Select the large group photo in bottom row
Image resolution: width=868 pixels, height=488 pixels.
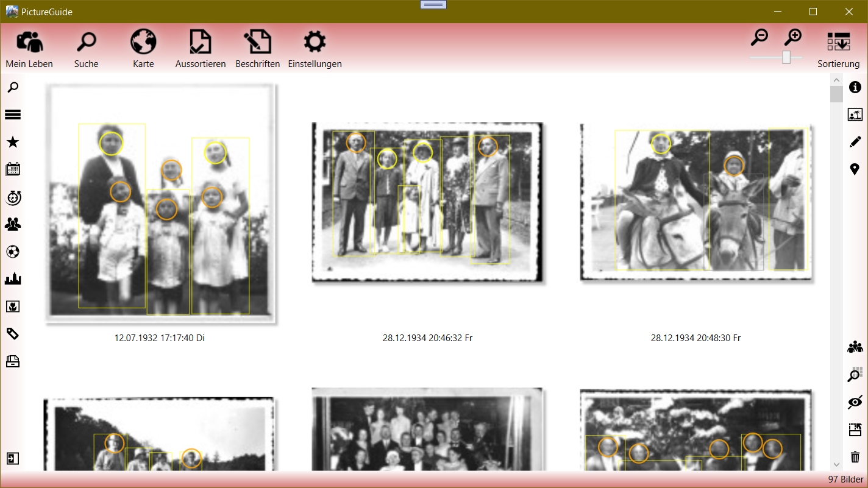(428, 430)
